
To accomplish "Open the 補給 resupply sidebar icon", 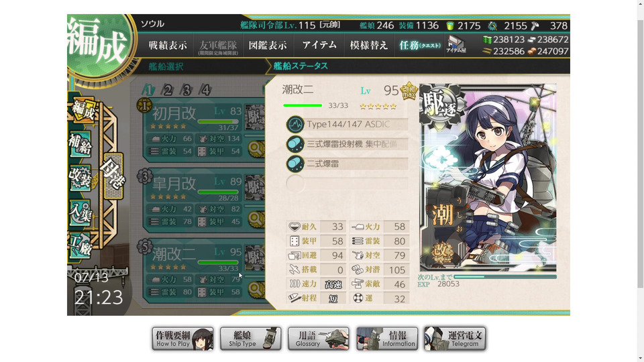I will (x=80, y=145).
